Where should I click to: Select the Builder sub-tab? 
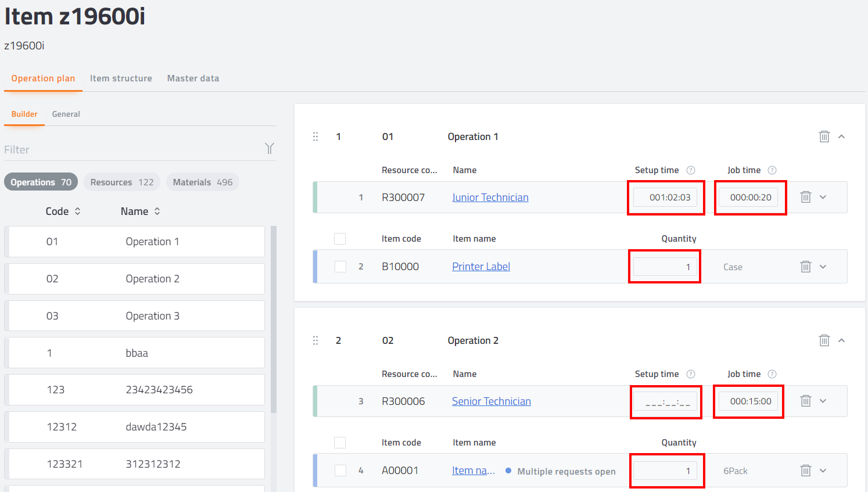pyautogui.click(x=24, y=114)
